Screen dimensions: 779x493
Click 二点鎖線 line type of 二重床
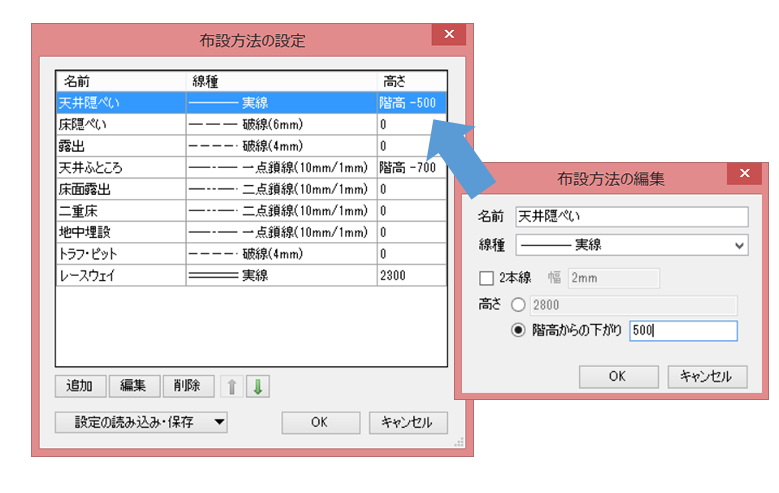click(x=281, y=211)
